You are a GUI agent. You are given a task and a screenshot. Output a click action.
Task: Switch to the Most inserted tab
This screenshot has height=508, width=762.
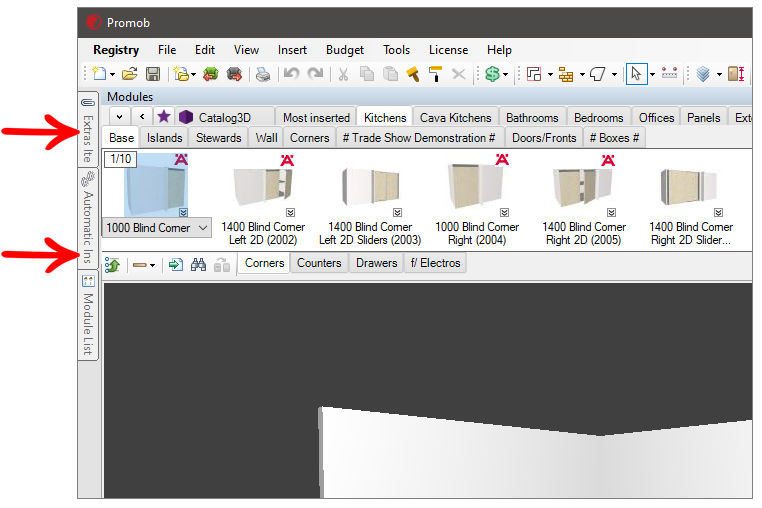(316, 118)
